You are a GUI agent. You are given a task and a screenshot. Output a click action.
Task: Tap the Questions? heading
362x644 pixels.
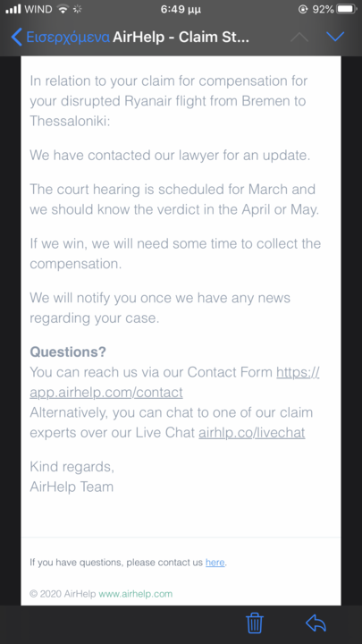[68, 352]
